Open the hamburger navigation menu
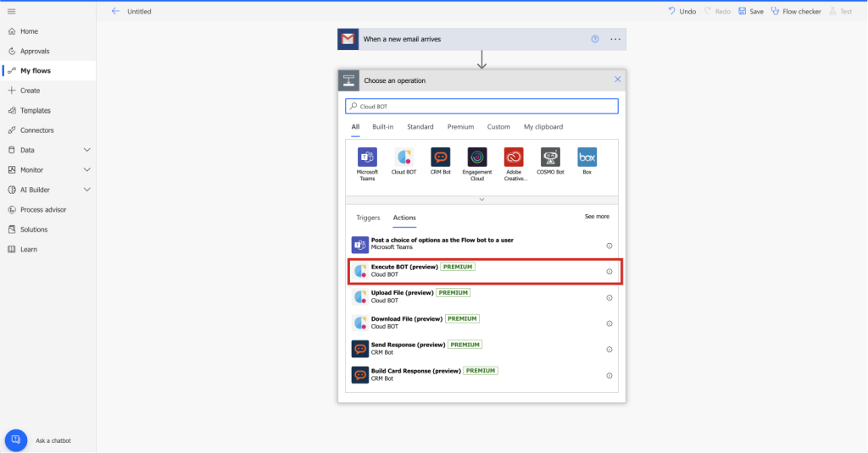 12,11
